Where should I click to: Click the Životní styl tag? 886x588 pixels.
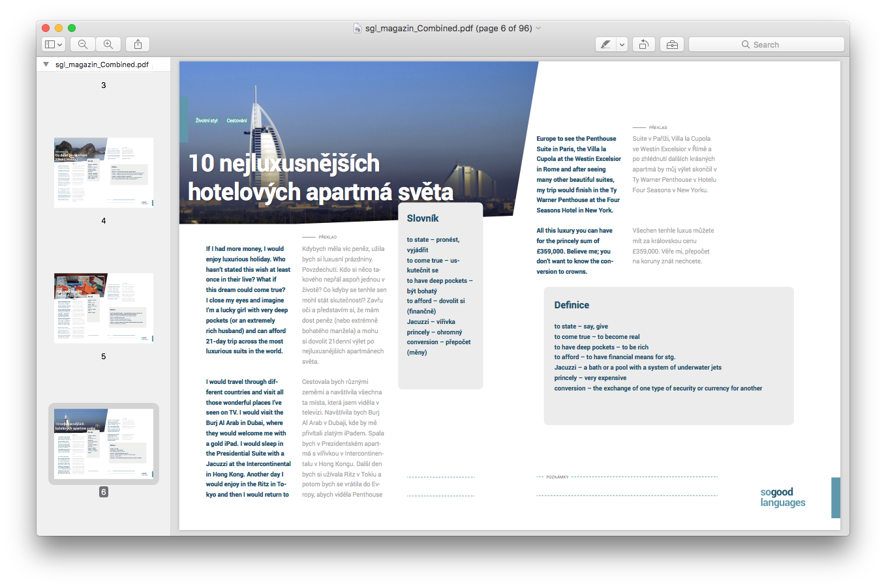207,121
